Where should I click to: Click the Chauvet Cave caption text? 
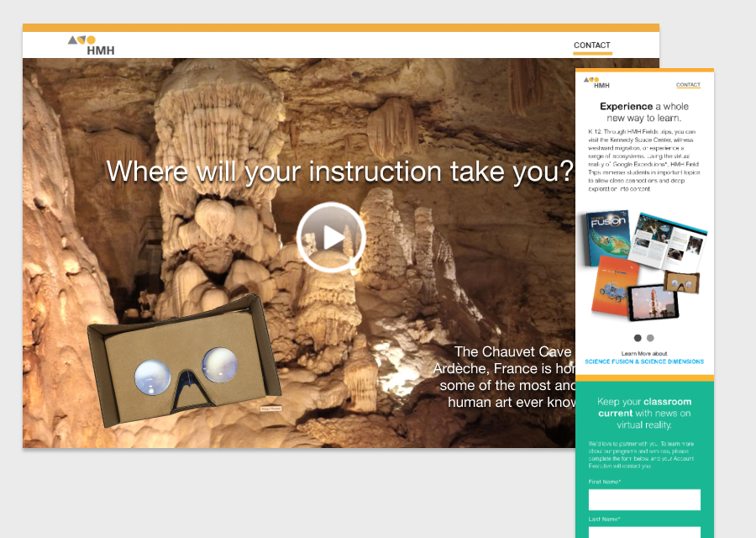pyautogui.click(x=504, y=377)
